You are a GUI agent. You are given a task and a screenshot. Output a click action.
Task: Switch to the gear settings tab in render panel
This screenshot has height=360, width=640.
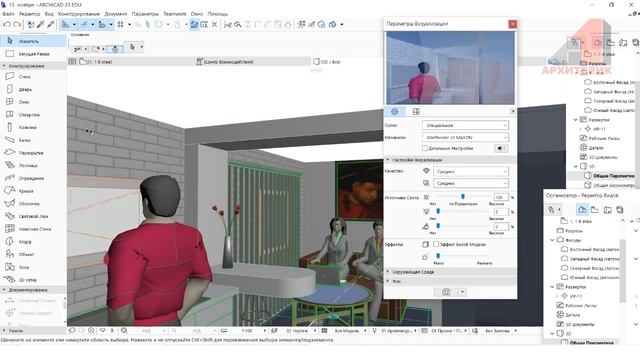click(x=395, y=111)
